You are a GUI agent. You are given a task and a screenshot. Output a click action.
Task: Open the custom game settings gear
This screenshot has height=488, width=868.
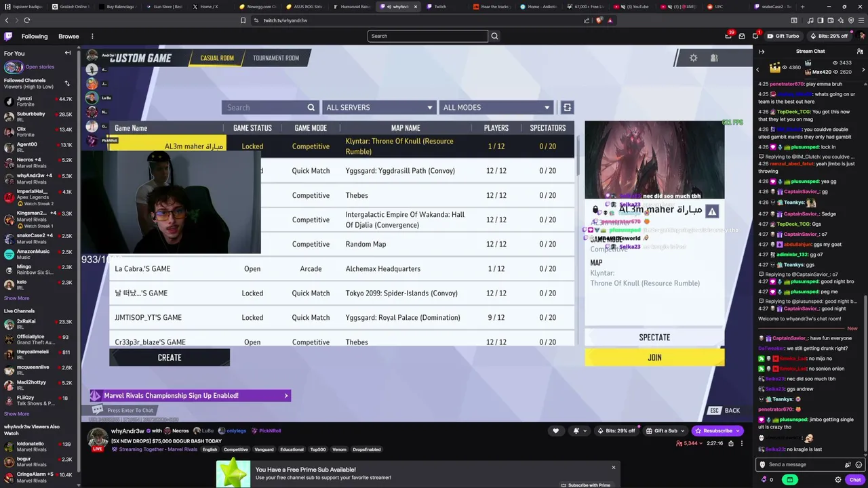(693, 58)
